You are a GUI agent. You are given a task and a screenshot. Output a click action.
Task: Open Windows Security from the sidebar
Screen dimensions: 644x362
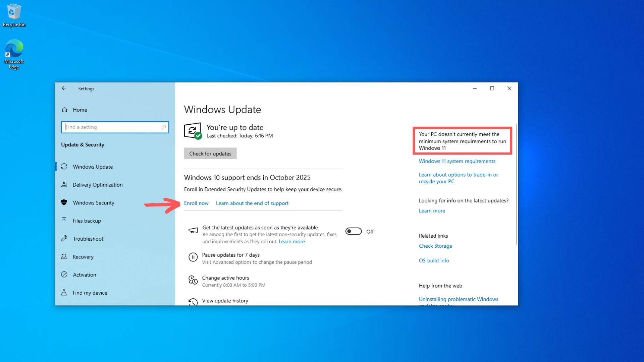pyautogui.click(x=93, y=202)
